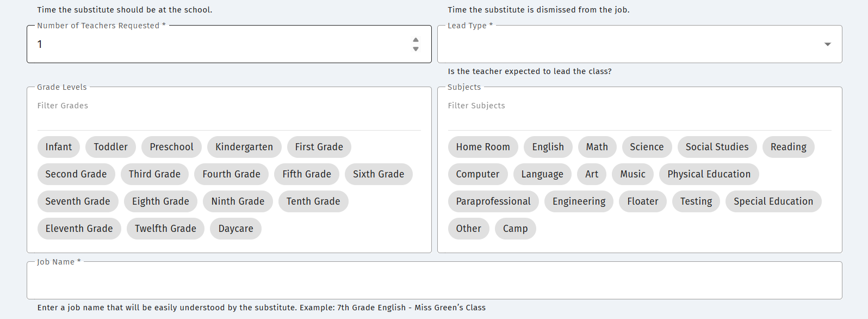Choose the Physical Education subject chip
The image size is (868, 319).
(x=709, y=174)
